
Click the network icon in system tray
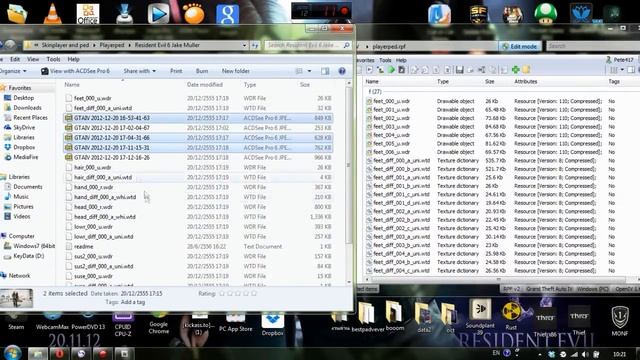(x=574, y=354)
